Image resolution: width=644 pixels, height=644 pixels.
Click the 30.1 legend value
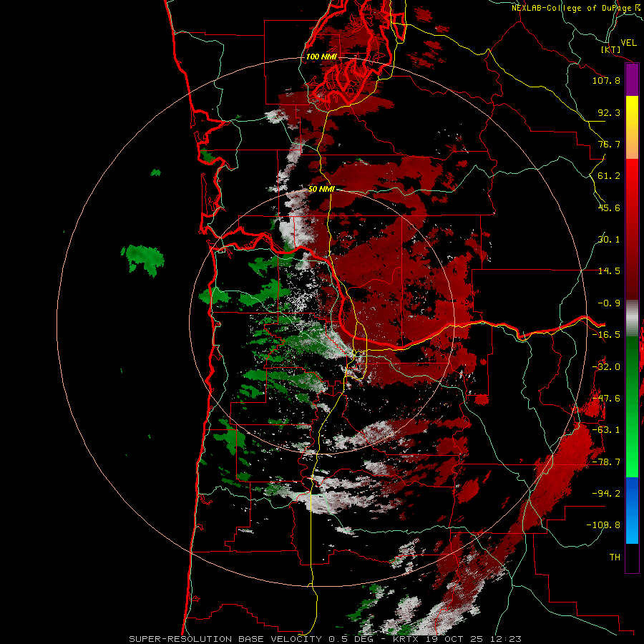[x=609, y=240]
